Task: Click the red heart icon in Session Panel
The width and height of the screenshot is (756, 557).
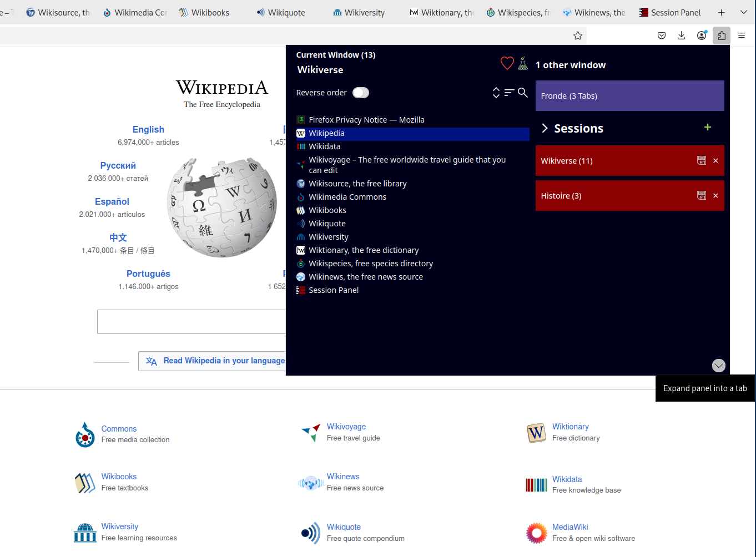Action: (x=507, y=63)
